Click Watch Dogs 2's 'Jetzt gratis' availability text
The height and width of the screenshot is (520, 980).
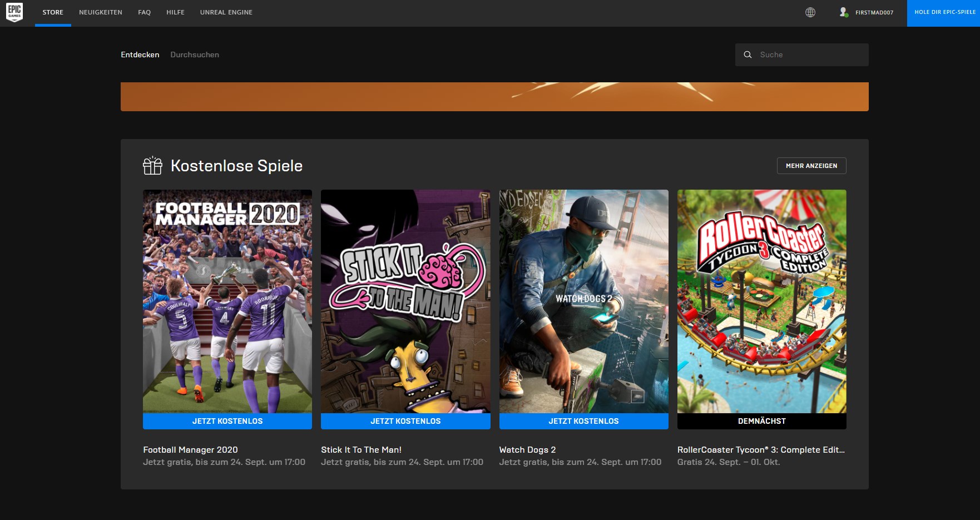click(580, 462)
